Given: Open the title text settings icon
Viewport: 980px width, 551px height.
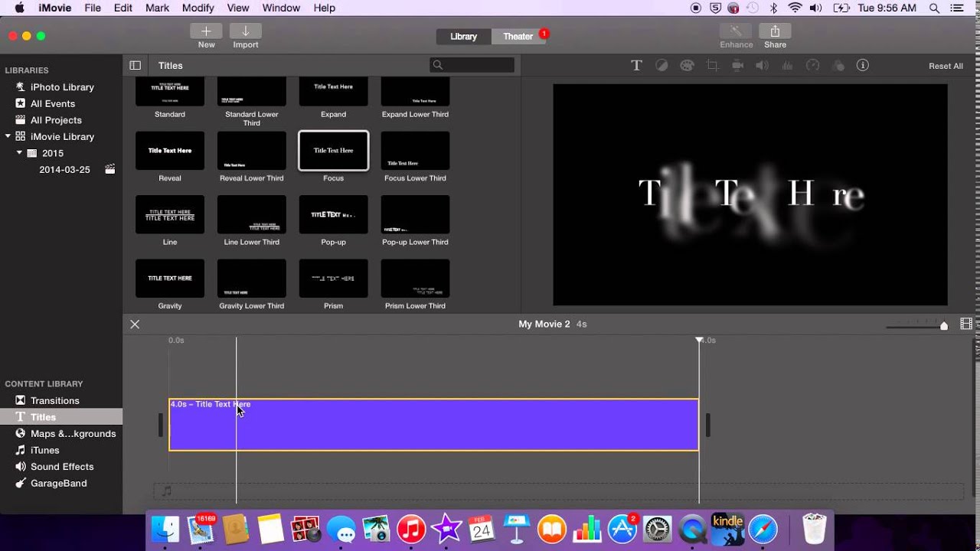Looking at the screenshot, I should [x=636, y=66].
